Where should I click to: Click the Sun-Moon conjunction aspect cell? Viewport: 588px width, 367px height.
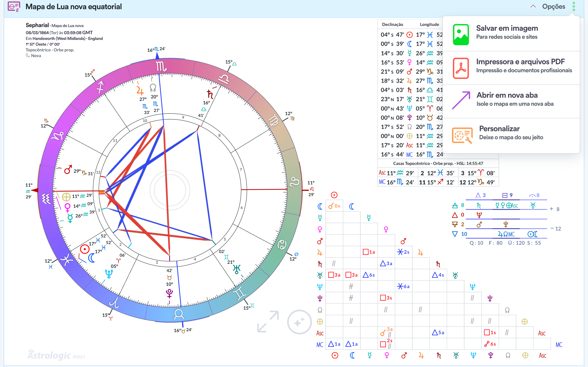click(334, 206)
